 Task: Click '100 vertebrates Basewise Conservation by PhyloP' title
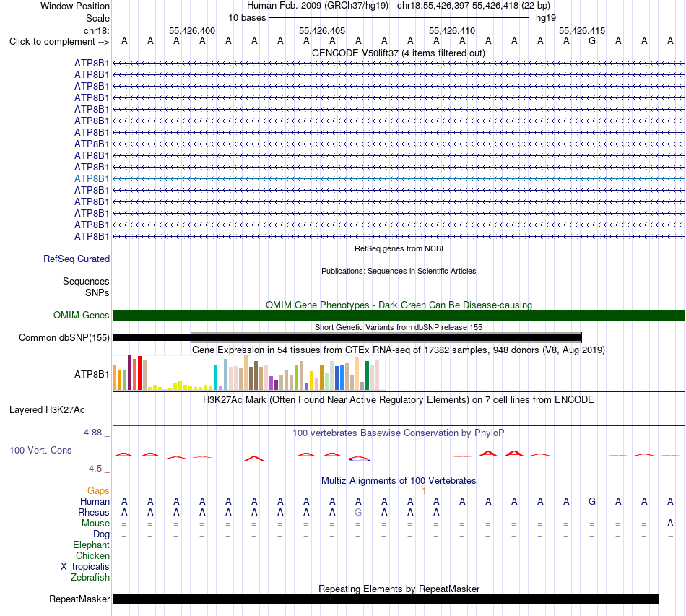(x=398, y=433)
